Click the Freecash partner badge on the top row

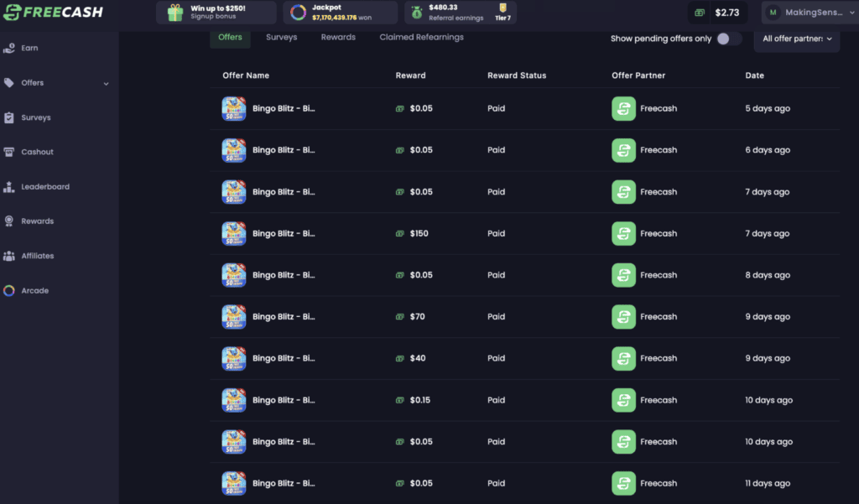[623, 108]
